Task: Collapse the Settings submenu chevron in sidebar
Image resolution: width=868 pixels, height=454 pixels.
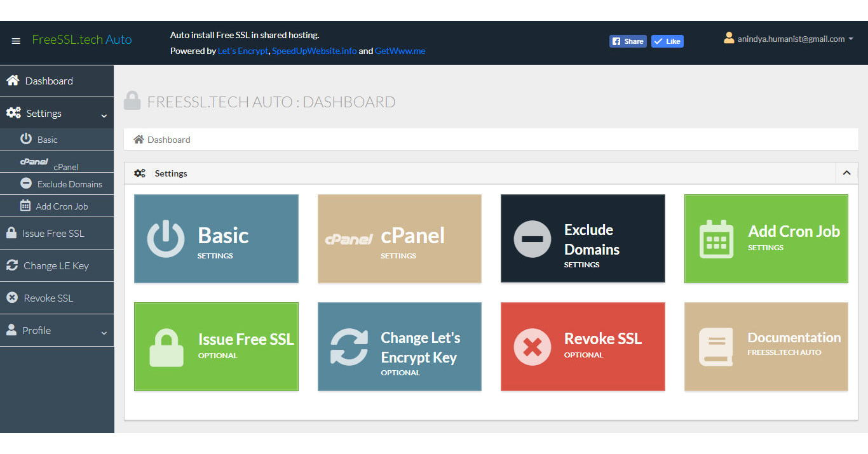Action: [104, 116]
